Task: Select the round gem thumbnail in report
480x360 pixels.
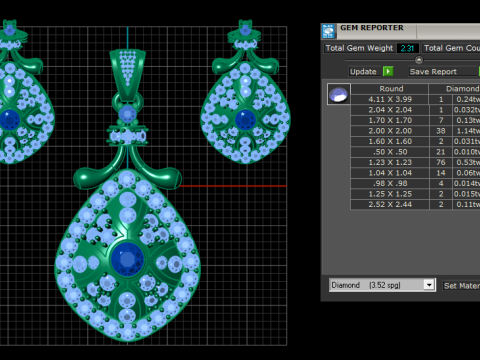Action: [x=339, y=94]
